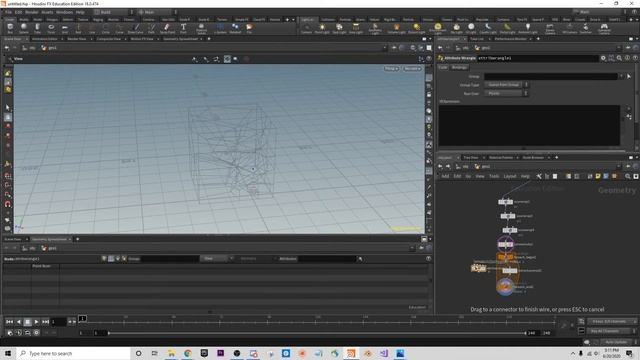The width and height of the screenshot is (640, 360).
Task: Add a Sky Light from shelf
Action: pos(456,28)
